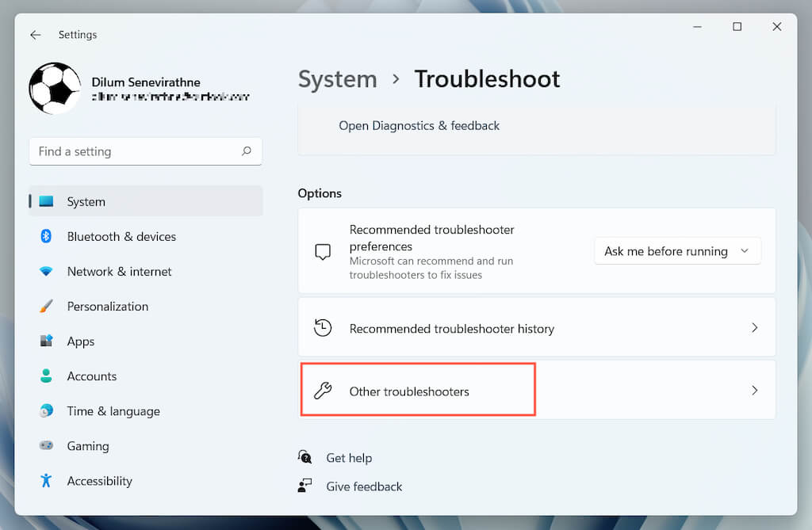Open the Ask me before running dropdown
The height and width of the screenshot is (530, 812).
[677, 250]
